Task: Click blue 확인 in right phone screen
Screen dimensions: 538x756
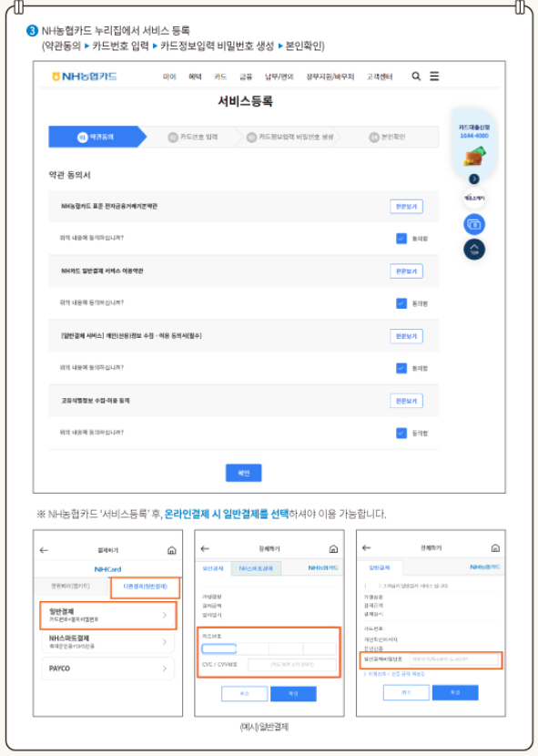Action: coord(455,692)
